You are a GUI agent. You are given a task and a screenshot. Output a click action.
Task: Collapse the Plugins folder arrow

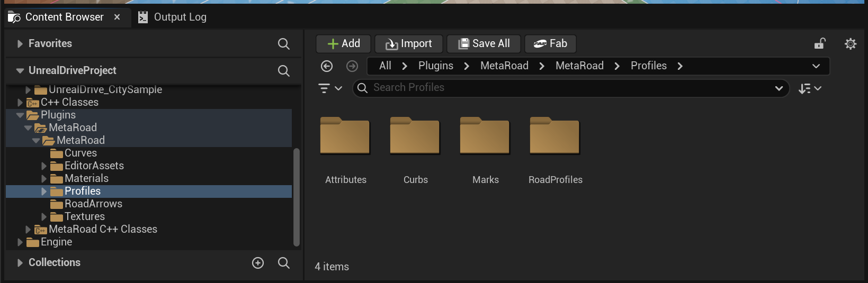point(20,115)
